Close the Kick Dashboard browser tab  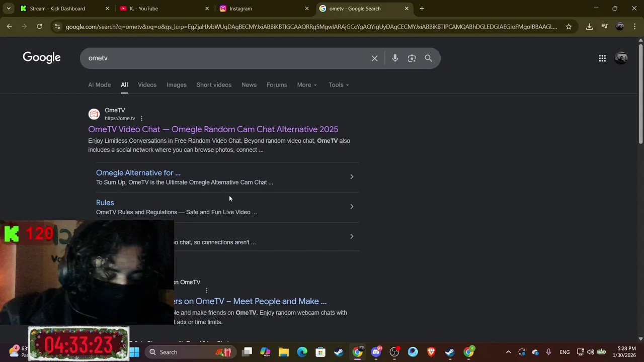(x=107, y=9)
